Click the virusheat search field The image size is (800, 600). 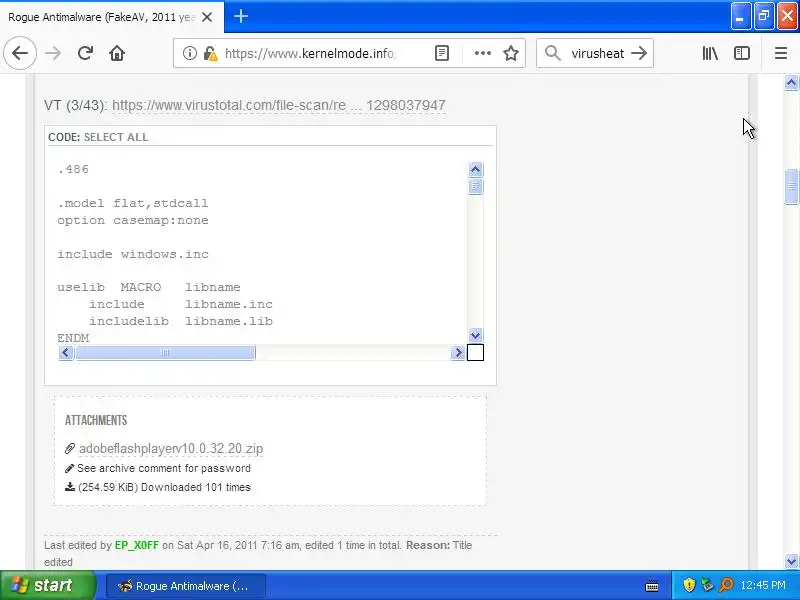tap(597, 53)
